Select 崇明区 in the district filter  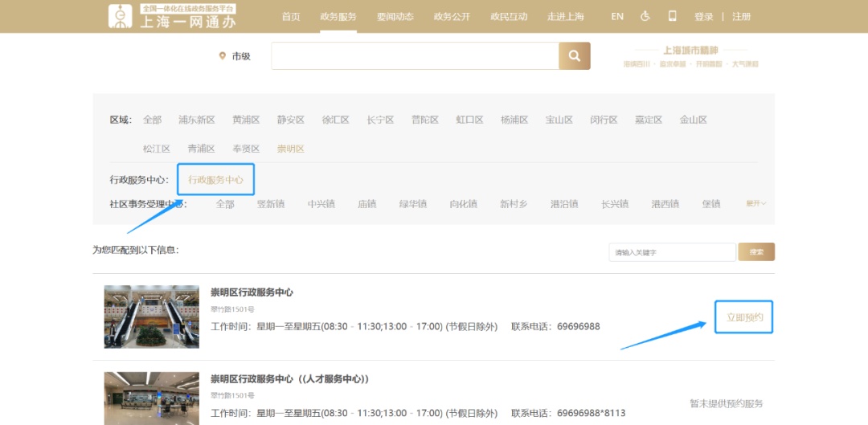pos(290,149)
